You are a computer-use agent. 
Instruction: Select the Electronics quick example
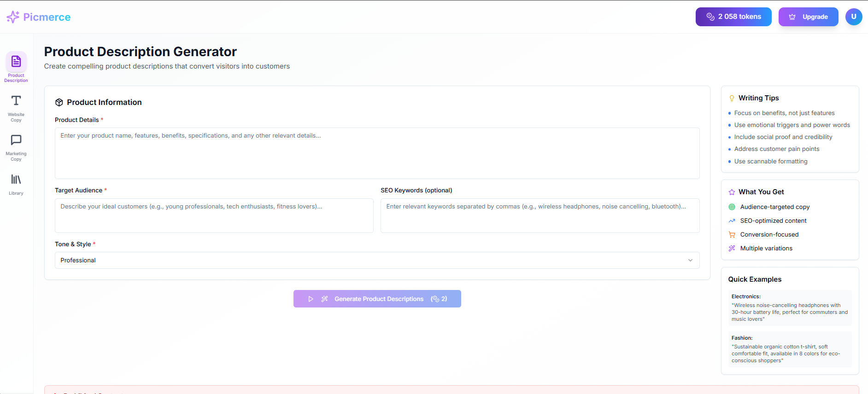(790, 308)
